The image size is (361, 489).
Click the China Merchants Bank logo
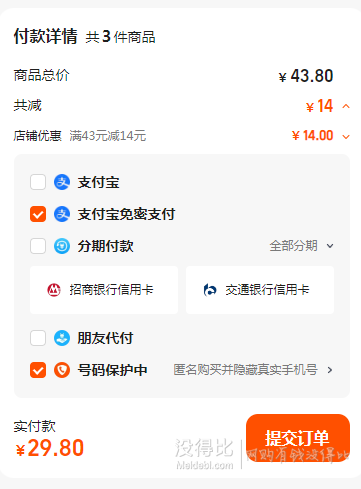coord(54,290)
